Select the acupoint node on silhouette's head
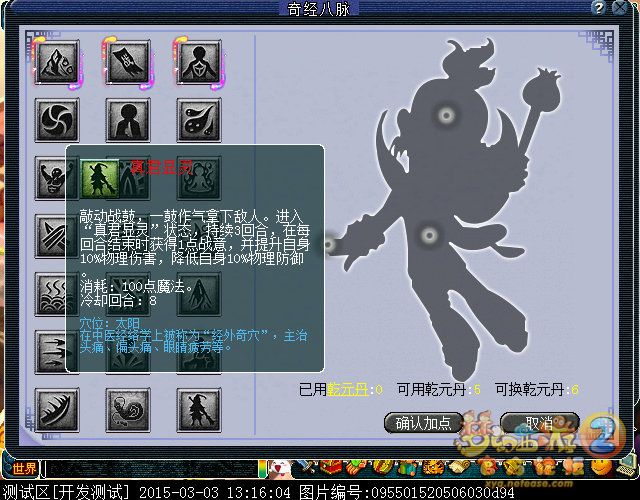Screen dimensions: 640x500 (x=446, y=116)
